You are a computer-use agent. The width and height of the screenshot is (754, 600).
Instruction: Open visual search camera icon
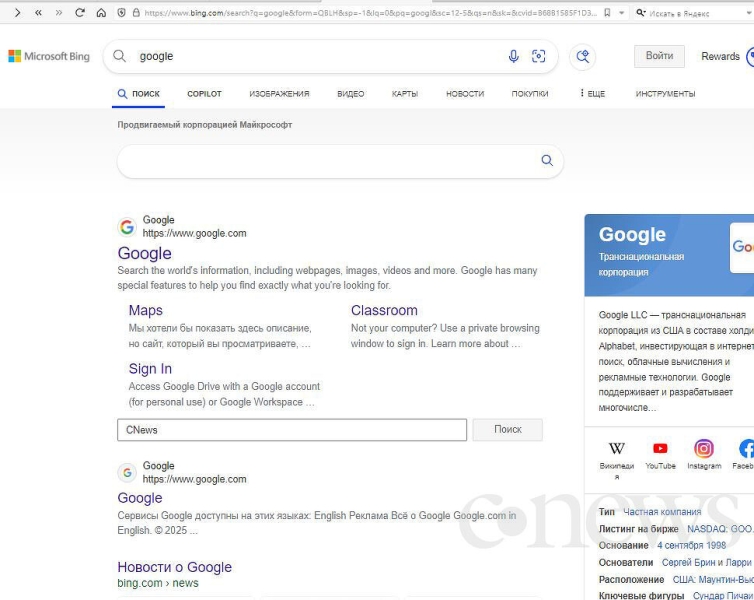(539, 56)
